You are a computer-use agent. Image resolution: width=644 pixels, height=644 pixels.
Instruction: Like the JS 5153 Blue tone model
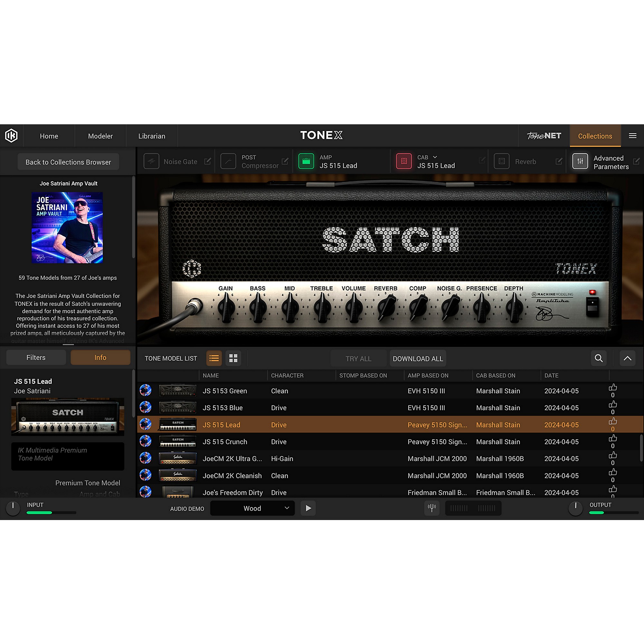pos(613,404)
